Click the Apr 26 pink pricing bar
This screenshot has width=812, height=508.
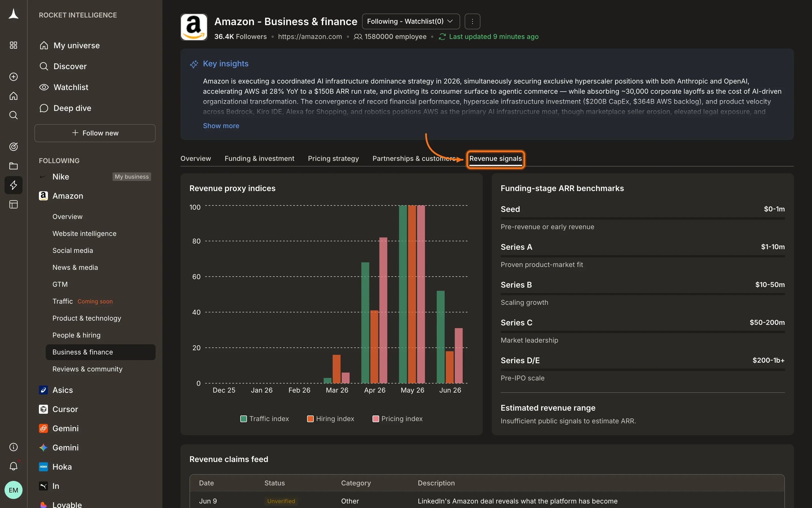pos(383,310)
